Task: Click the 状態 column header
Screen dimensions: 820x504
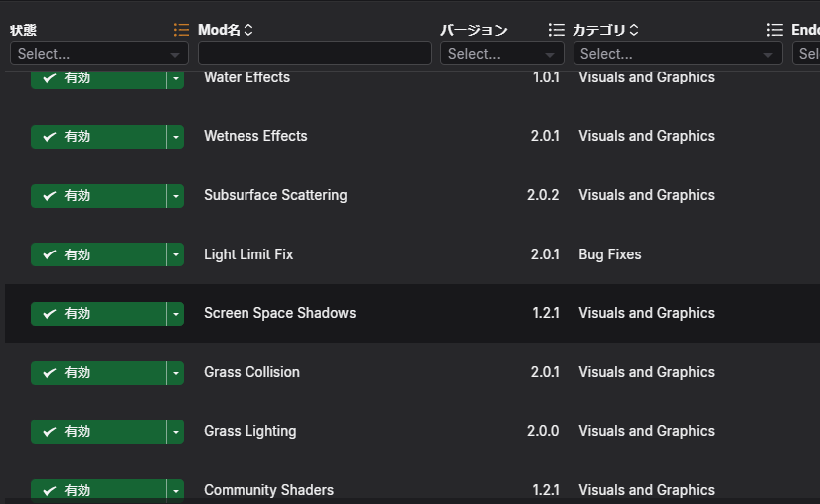Action: 23,30
